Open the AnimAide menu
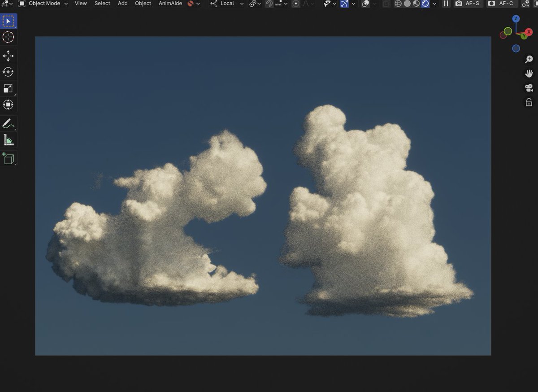538x392 pixels. click(x=170, y=4)
